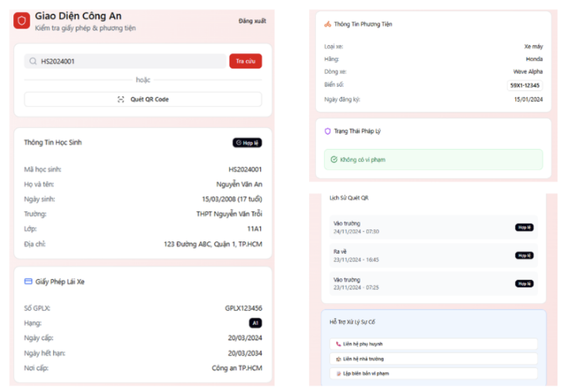Viewport: 568px width, 392px height.
Task: Click the Hợp lệ badge in Thông Tin Học Sinh
Action: coord(247,143)
